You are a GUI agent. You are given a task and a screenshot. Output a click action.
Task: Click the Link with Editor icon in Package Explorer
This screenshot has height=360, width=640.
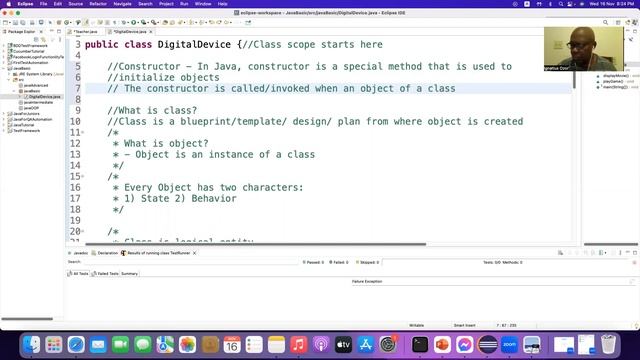(43, 39)
